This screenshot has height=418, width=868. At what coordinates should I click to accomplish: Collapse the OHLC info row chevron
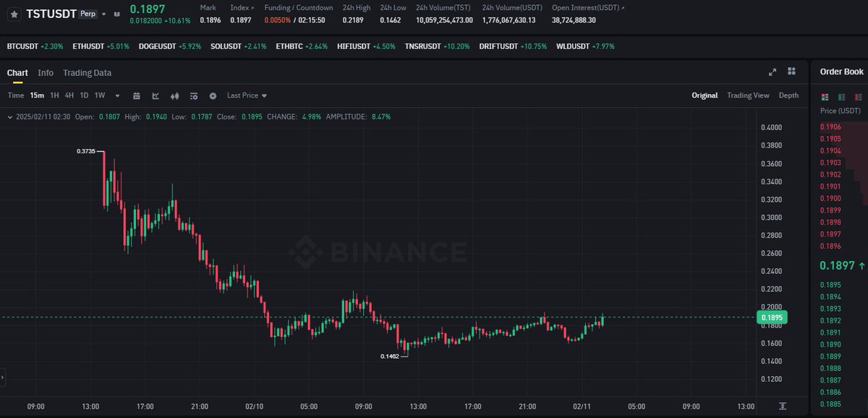tap(10, 116)
